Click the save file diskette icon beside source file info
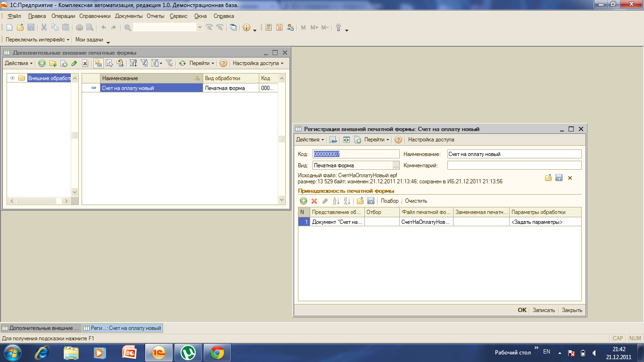Screen dimensions: 644x362 [559, 178]
